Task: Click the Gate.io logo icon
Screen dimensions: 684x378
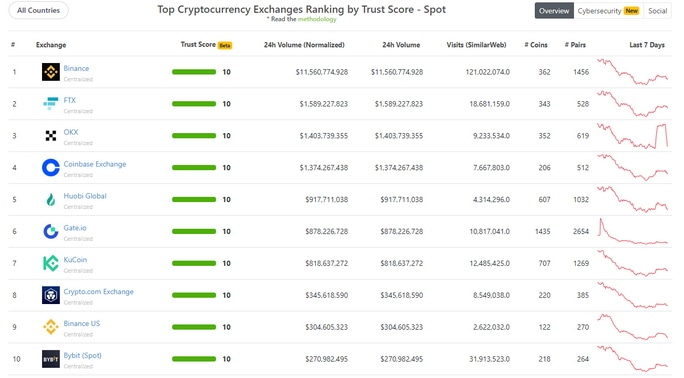Action: tap(51, 232)
